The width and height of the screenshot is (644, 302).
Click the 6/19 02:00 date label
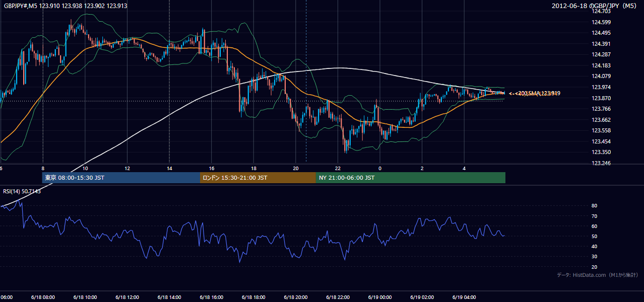422,297
